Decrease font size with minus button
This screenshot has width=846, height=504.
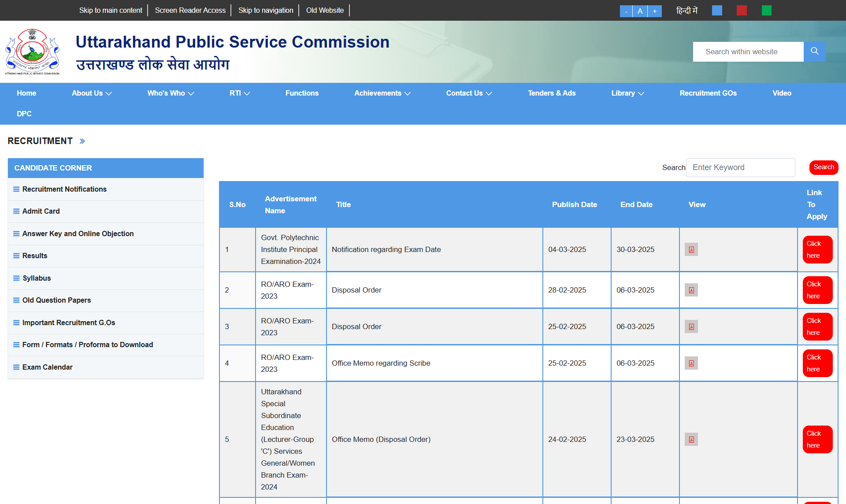(626, 11)
